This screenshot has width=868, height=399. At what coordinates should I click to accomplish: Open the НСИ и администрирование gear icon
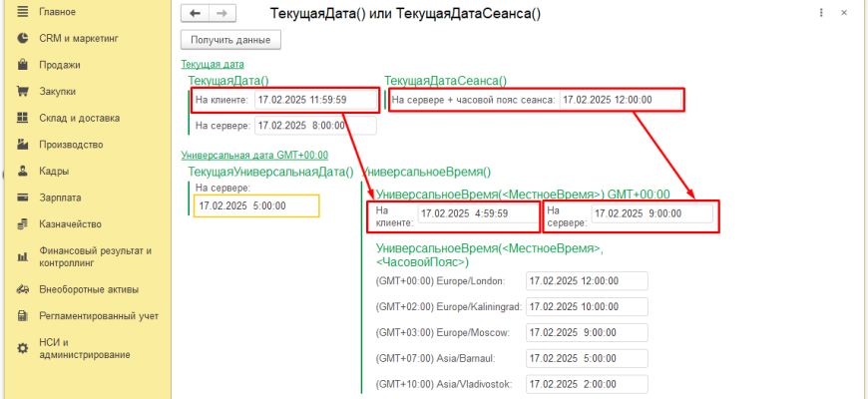coord(22,348)
